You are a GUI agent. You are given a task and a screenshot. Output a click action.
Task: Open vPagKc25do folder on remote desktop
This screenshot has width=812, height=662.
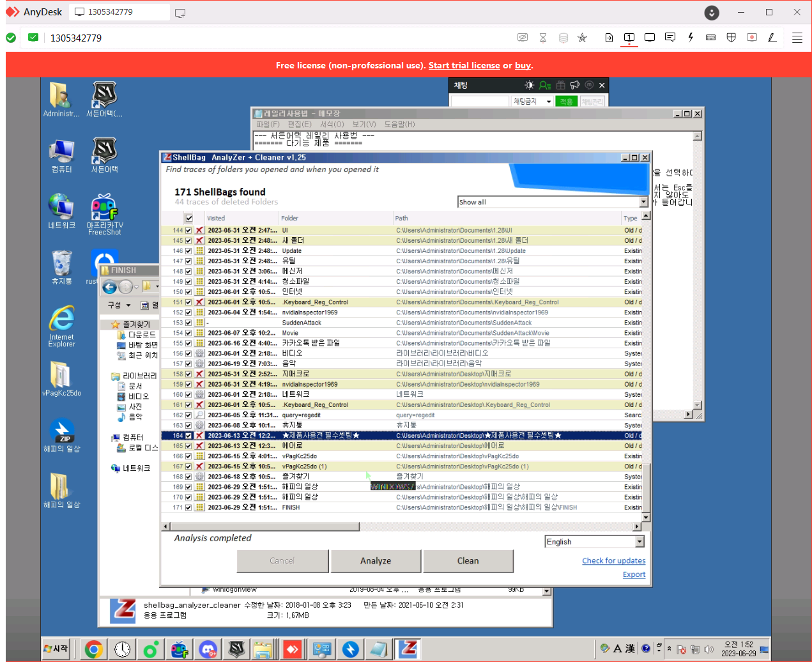[61, 378]
